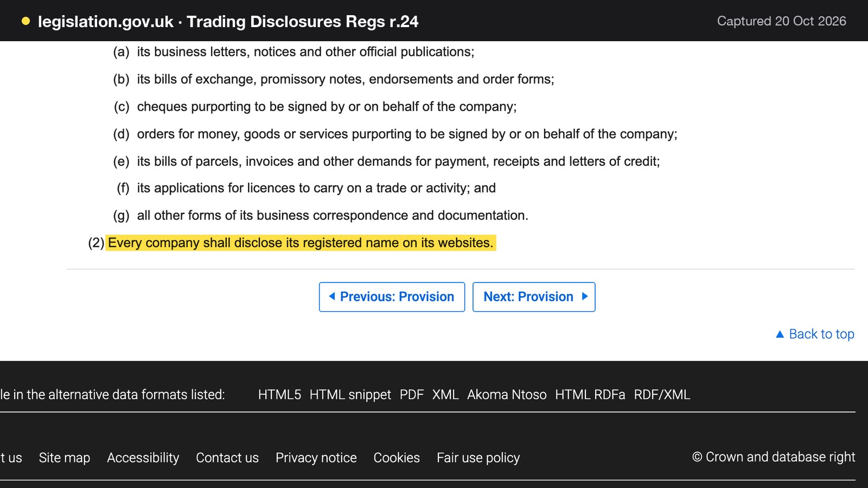Open the Fair use policy link
Image resolution: width=868 pixels, height=488 pixels.
pos(478,458)
